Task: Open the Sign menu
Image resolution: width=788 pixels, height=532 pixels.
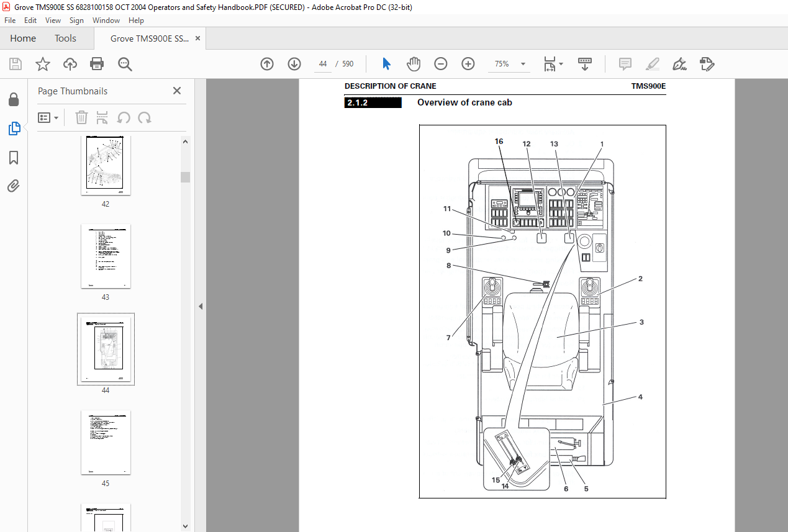Action: [76, 20]
